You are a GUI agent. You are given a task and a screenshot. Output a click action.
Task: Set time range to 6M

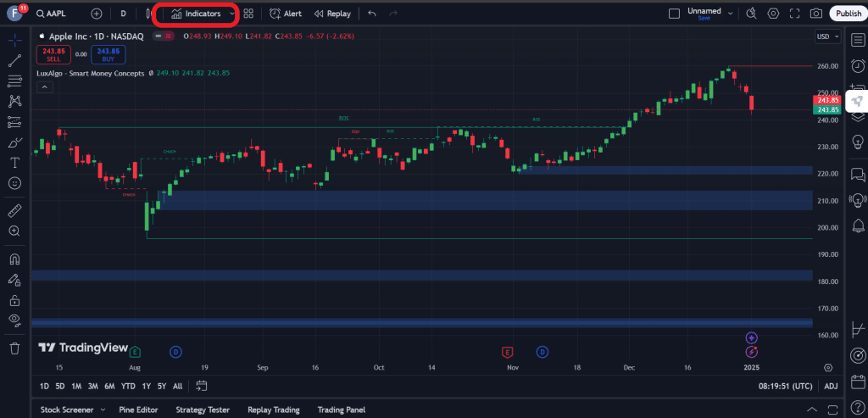[109, 386]
